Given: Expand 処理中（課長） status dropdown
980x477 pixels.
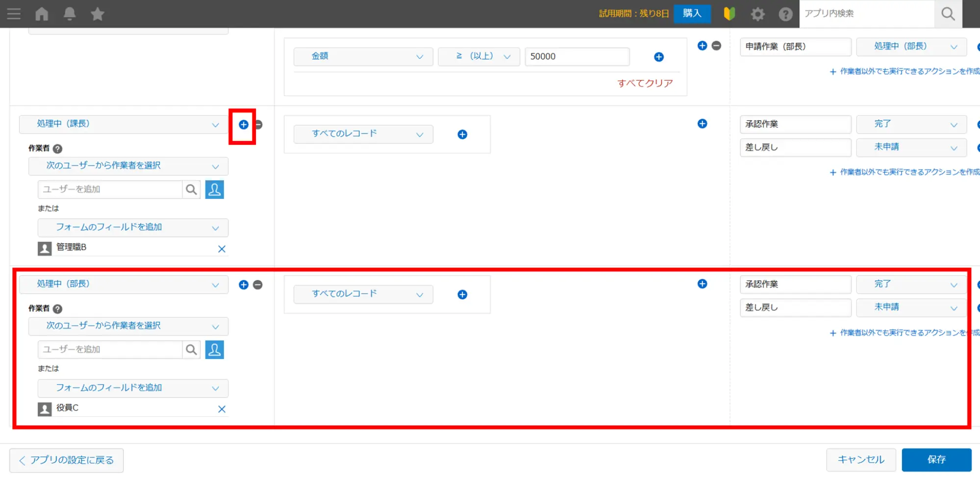Looking at the screenshot, I should 124,124.
